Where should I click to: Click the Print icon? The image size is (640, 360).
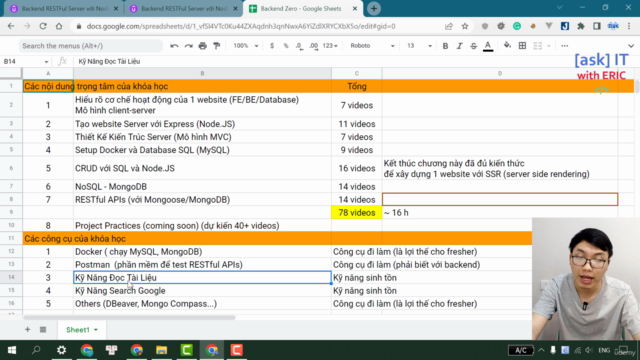(202, 46)
